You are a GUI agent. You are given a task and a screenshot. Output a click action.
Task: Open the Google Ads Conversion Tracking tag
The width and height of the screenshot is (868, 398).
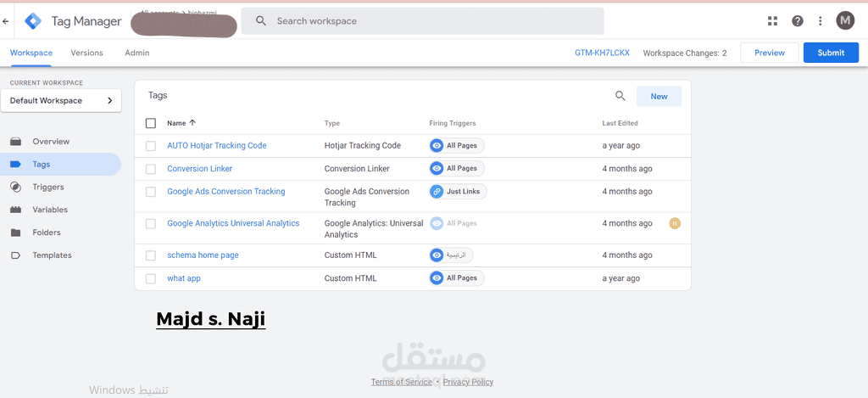click(x=225, y=191)
